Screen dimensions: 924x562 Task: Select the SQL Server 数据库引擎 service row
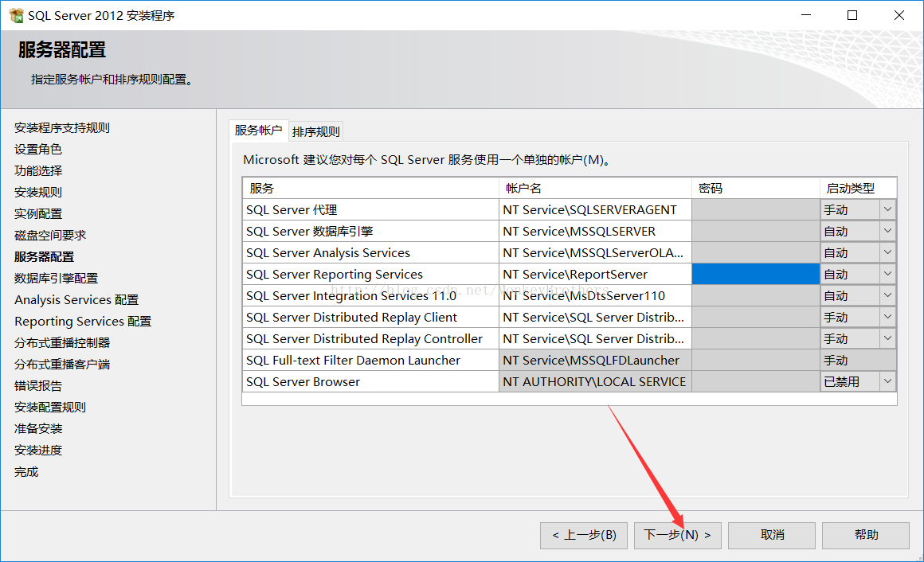(370, 231)
